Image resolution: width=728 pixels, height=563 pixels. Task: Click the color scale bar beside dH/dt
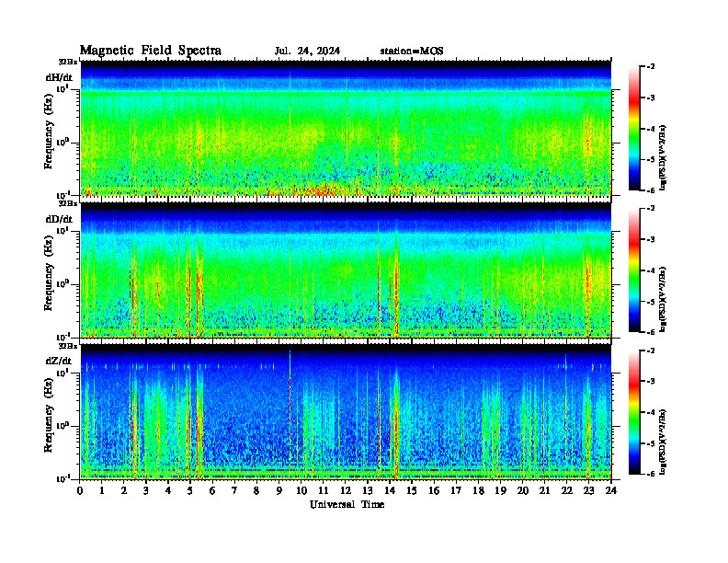click(x=634, y=129)
